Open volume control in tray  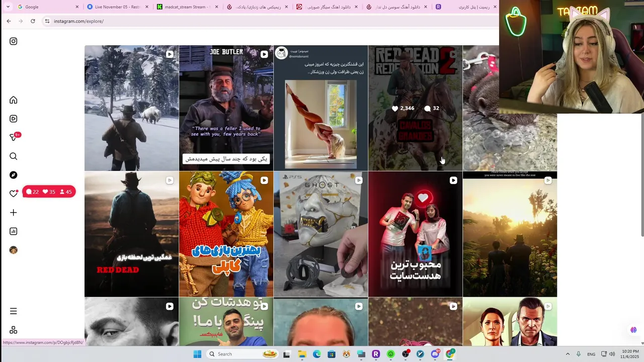pyautogui.click(x=612, y=354)
